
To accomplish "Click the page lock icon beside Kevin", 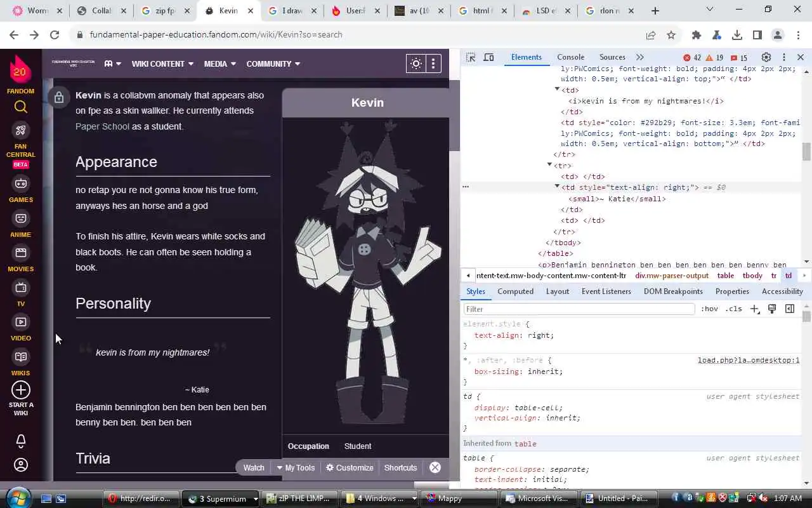I will tap(58, 97).
